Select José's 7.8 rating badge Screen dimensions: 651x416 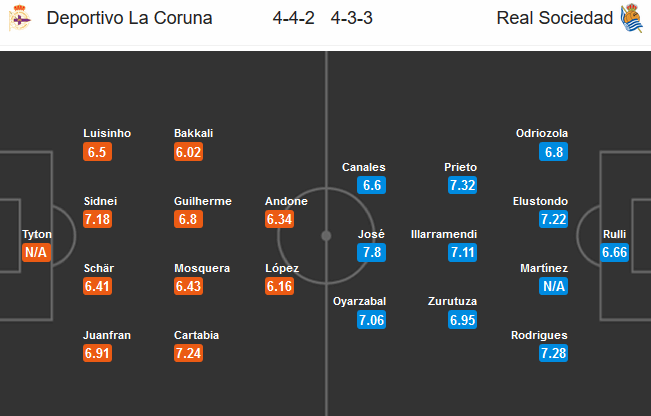click(x=371, y=253)
